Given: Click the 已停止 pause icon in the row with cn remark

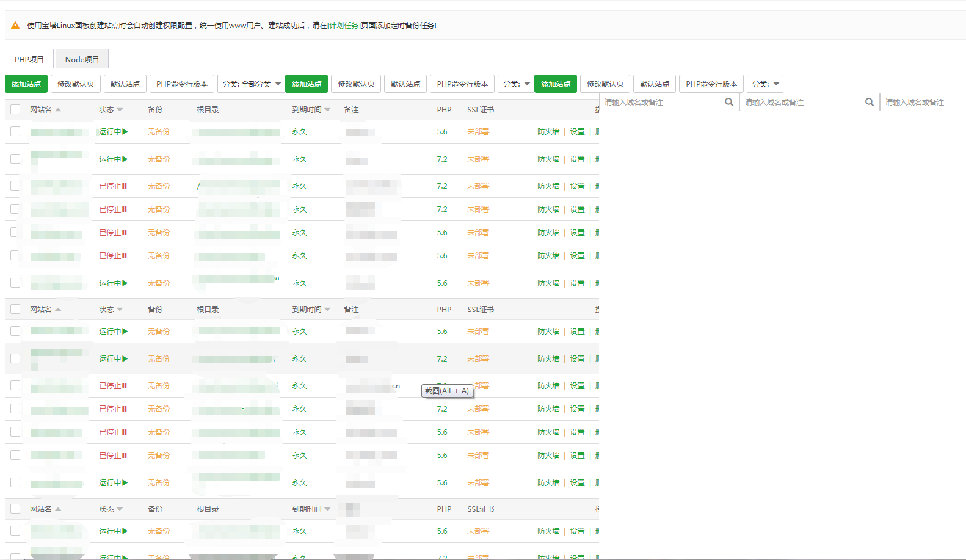Looking at the screenshot, I should point(125,385).
